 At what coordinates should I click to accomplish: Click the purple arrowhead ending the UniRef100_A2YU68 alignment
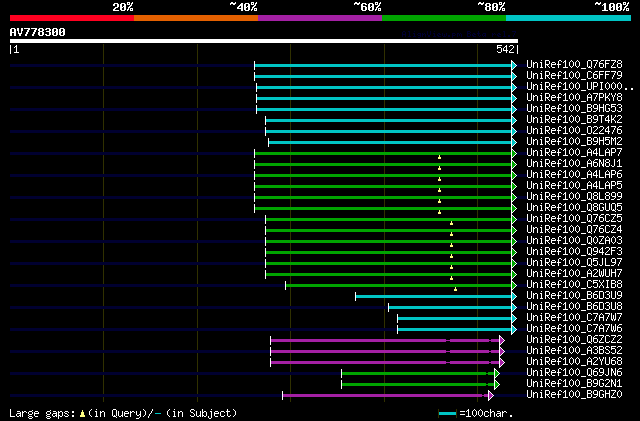tap(502, 363)
